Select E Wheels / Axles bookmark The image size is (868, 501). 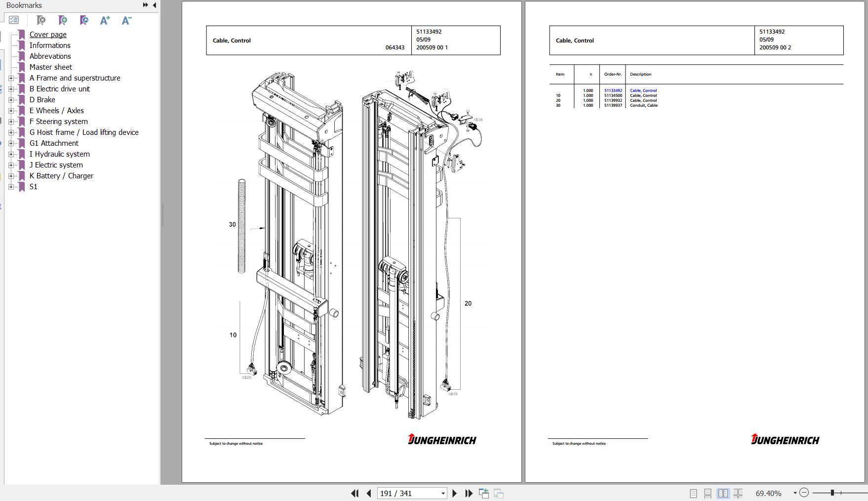coord(56,111)
